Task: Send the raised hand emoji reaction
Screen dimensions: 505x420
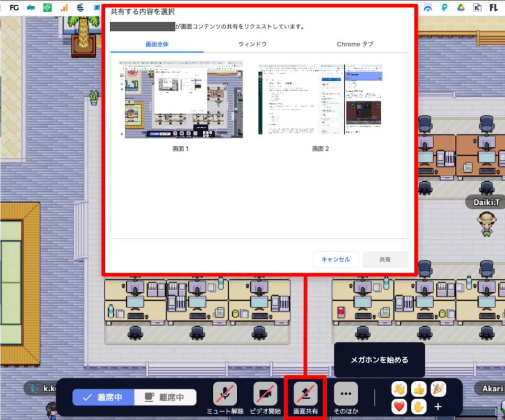Action: coord(419,407)
